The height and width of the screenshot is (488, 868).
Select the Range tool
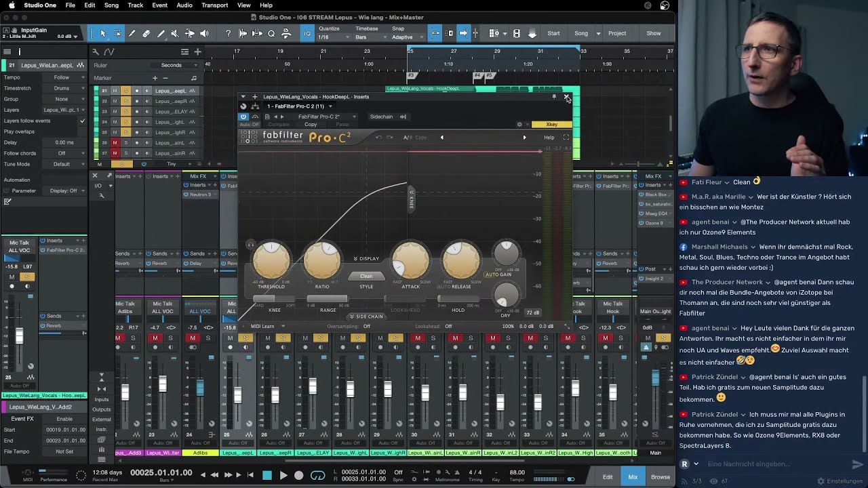(x=117, y=33)
